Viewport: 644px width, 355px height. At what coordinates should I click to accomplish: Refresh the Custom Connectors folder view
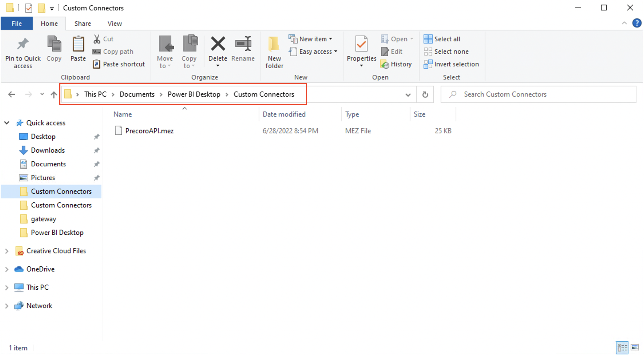point(425,94)
